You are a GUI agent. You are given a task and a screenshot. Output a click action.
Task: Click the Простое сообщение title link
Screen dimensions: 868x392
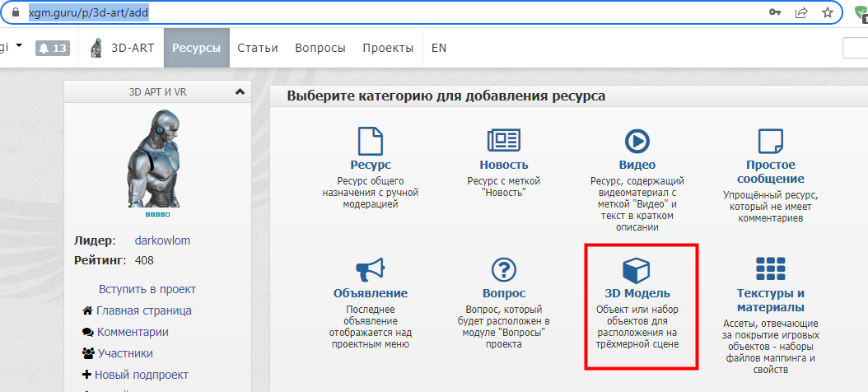[771, 171]
